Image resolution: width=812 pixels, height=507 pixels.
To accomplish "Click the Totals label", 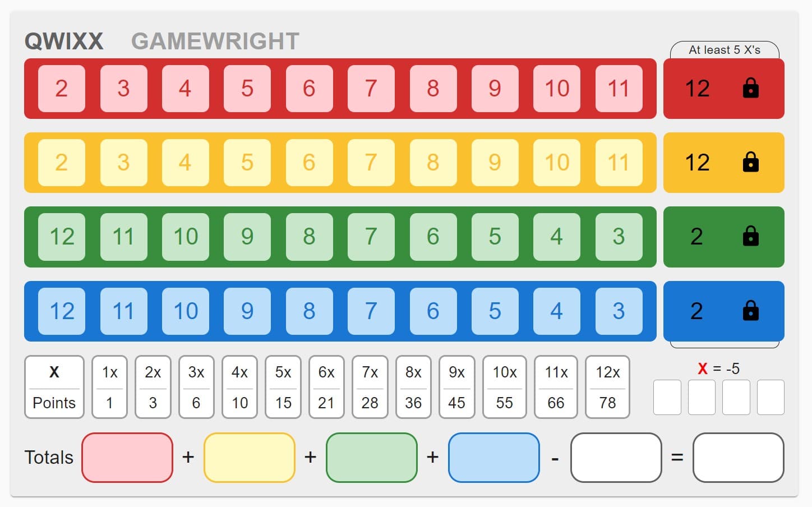I will coord(49,457).
